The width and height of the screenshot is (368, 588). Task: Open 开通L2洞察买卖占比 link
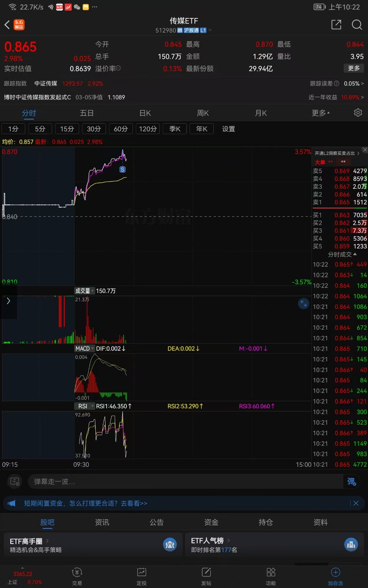[337, 153]
